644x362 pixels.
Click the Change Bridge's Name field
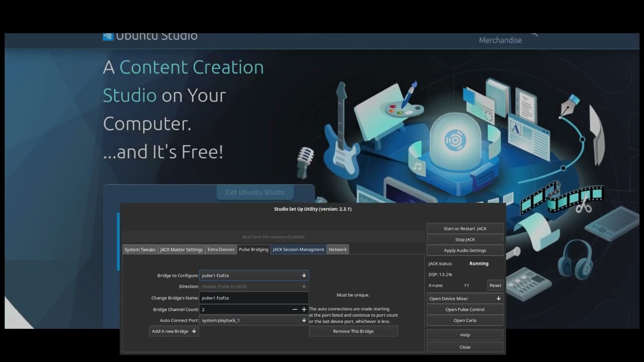coord(254,298)
